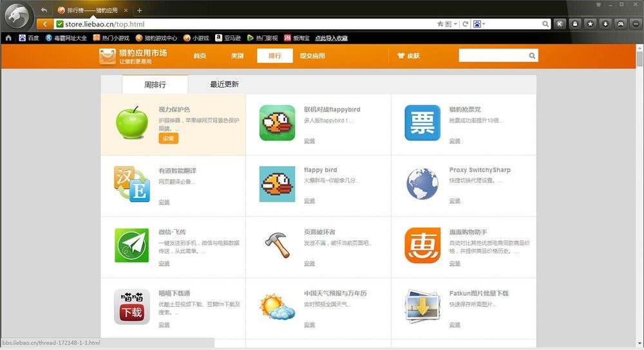Close the 排行榜 browser tab
Screen dimensions: 644x350
point(126,10)
